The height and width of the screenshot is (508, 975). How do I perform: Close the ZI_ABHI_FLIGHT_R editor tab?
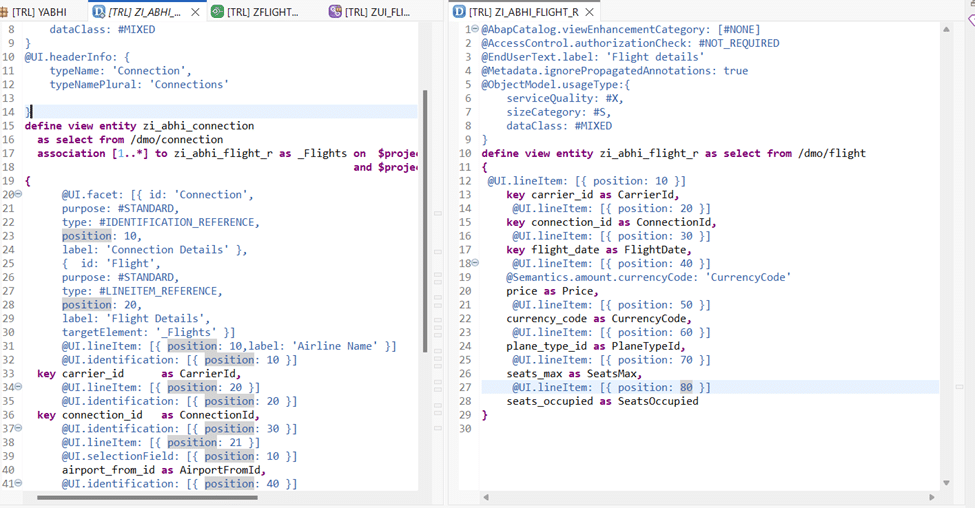pos(589,12)
